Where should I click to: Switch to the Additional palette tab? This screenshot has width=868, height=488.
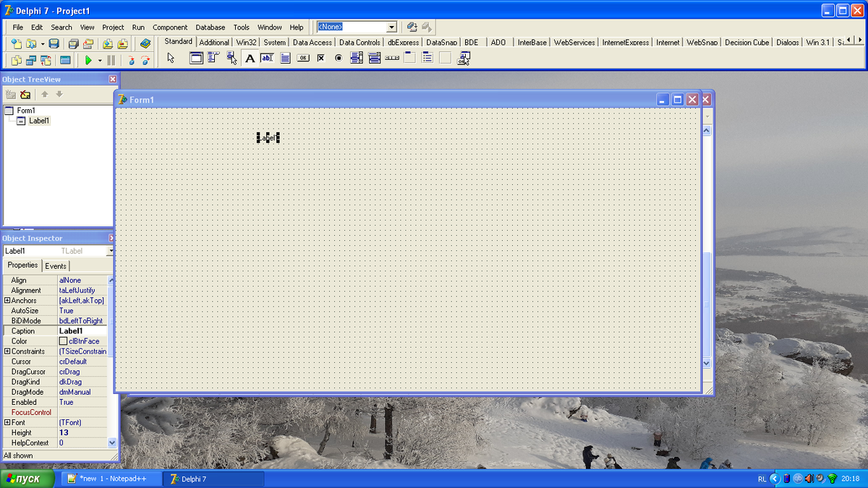click(x=214, y=43)
